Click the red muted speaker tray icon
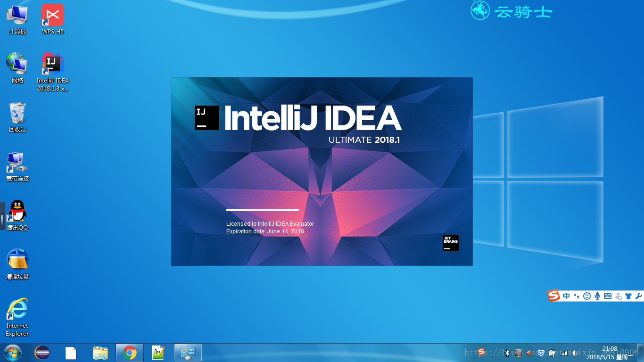The width and height of the screenshot is (644, 362). point(529,353)
